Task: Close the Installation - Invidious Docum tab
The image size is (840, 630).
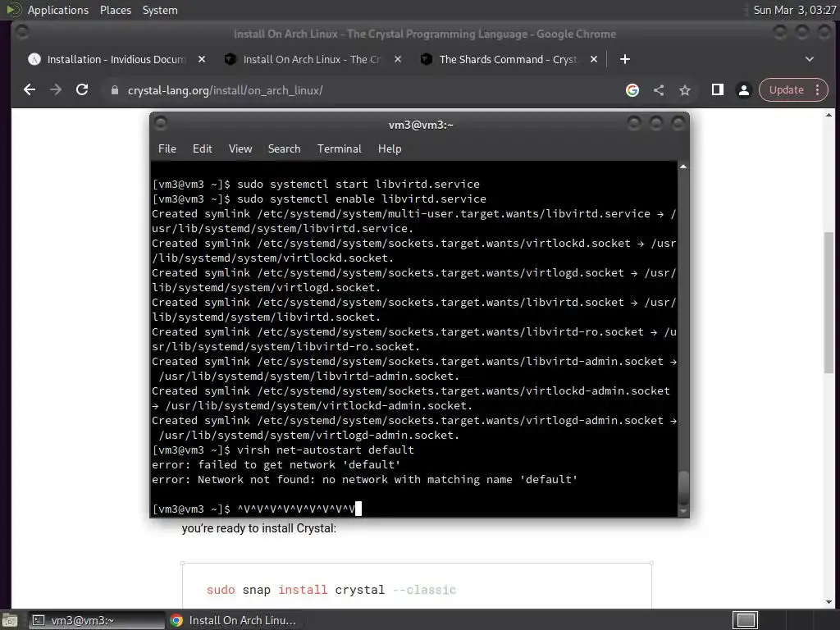Action: pos(202,59)
